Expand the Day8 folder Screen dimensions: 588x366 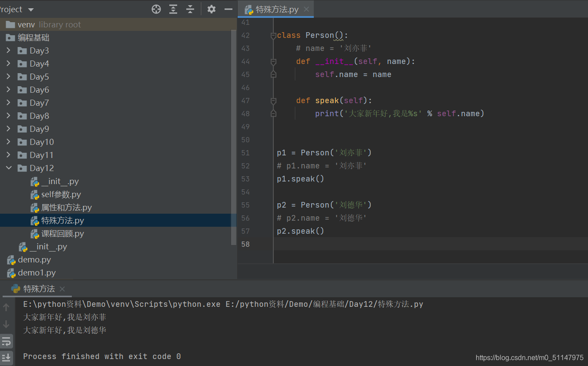tap(8, 116)
